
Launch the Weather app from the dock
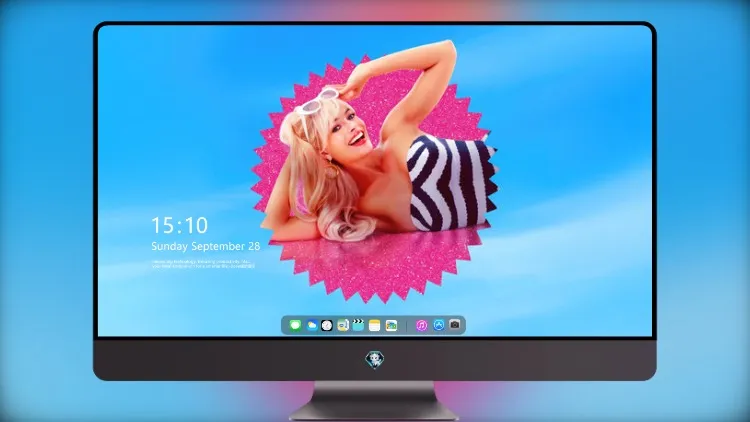point(311,325)
